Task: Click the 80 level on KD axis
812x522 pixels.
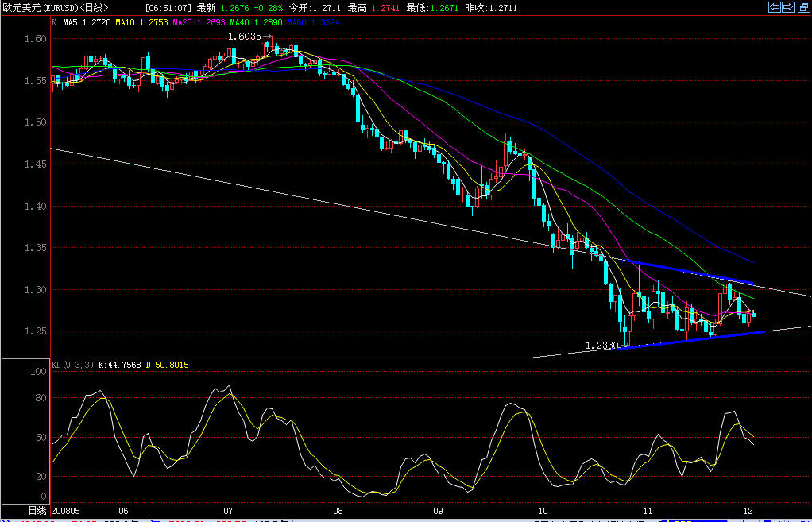Action: [x=41, y=398]
